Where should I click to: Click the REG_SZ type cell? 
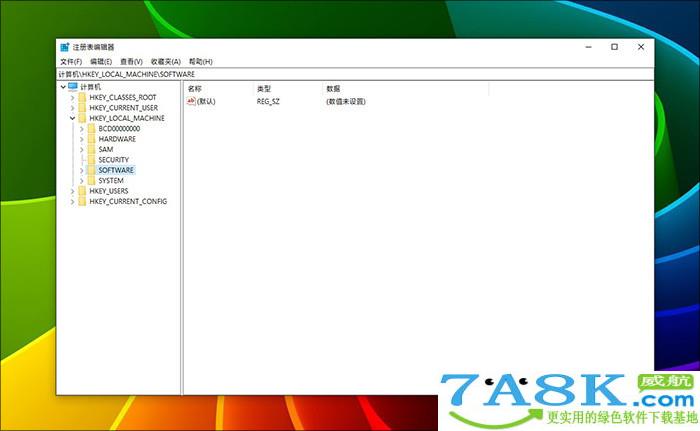point(268,102)
